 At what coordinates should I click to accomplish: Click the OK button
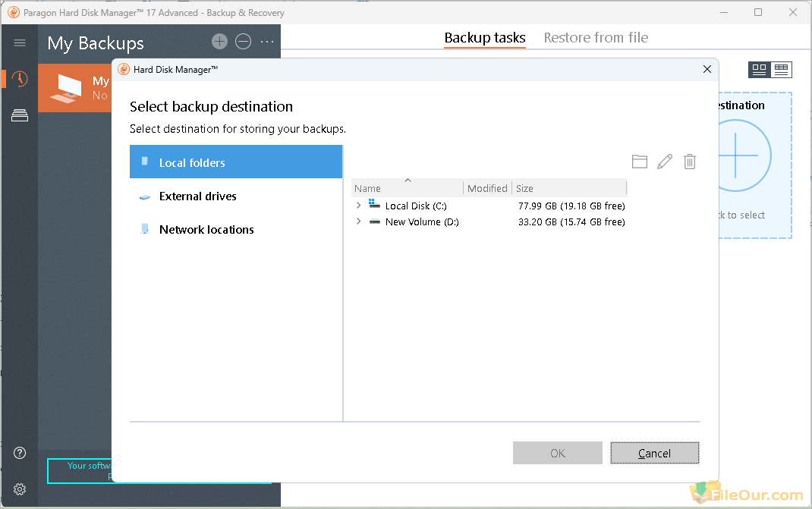pos(558,453)
